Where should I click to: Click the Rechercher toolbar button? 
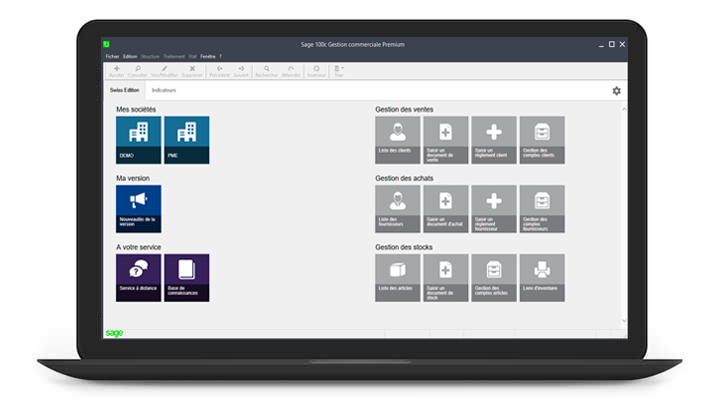click(266, 71)
